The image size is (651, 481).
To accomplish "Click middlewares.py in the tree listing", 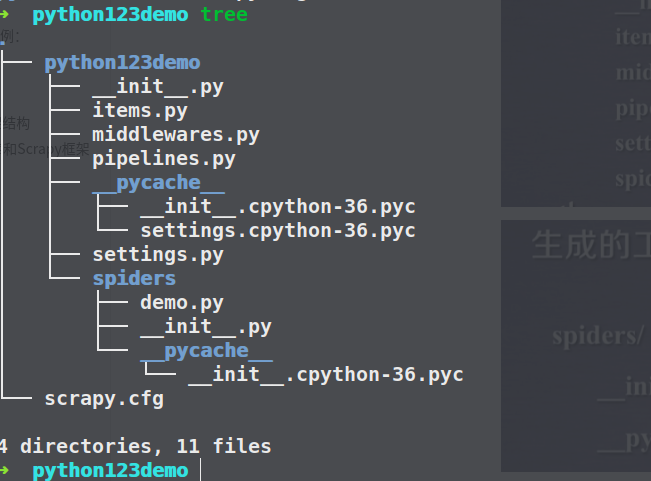I will 176,135.
